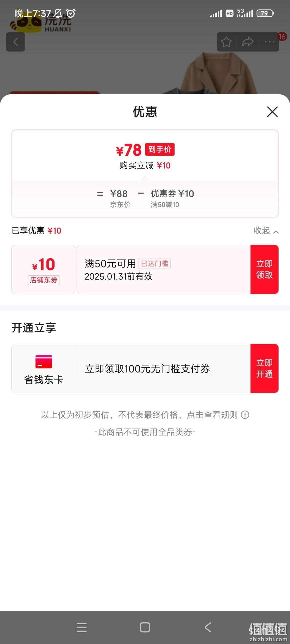Image resolution: width=290 pixels, height=644 pixels.
Task: Claim the ¥10 coupon via 立即领取
Action: point(264,269)
